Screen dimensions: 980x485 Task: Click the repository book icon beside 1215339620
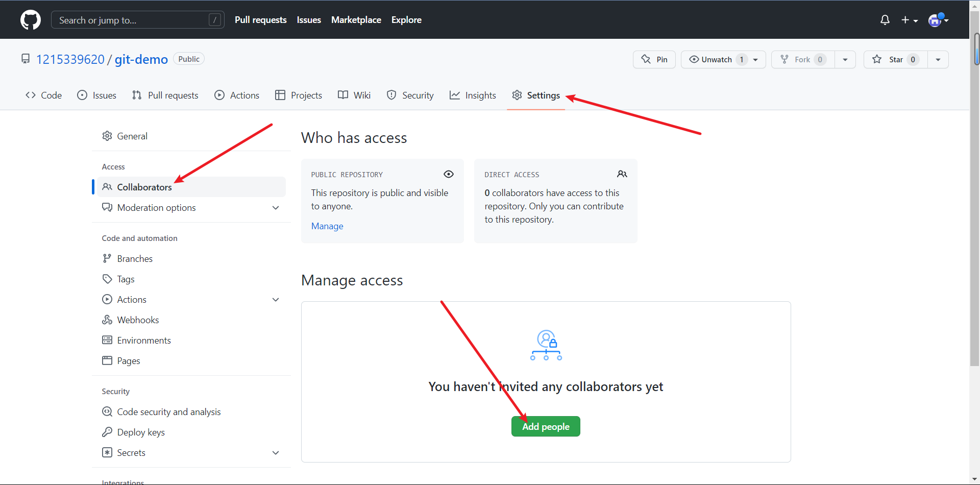click(26, 59)
